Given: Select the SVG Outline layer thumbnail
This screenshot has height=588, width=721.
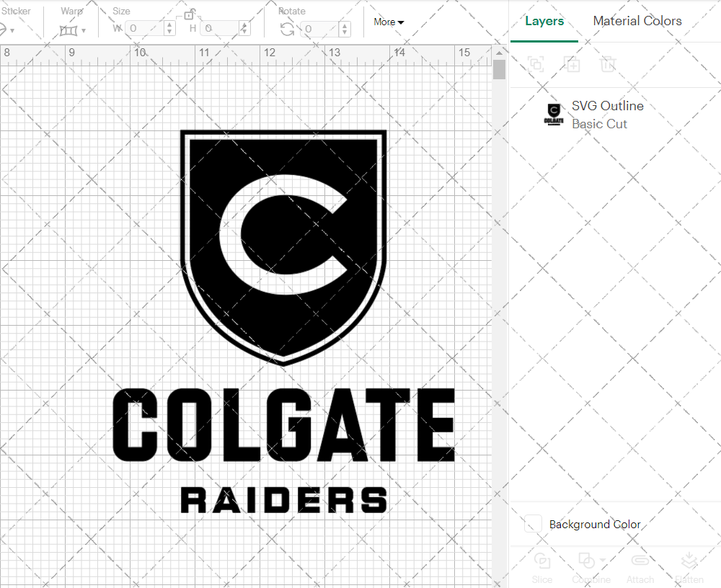Looking at the screenshot, I should (x=554, y=115).
